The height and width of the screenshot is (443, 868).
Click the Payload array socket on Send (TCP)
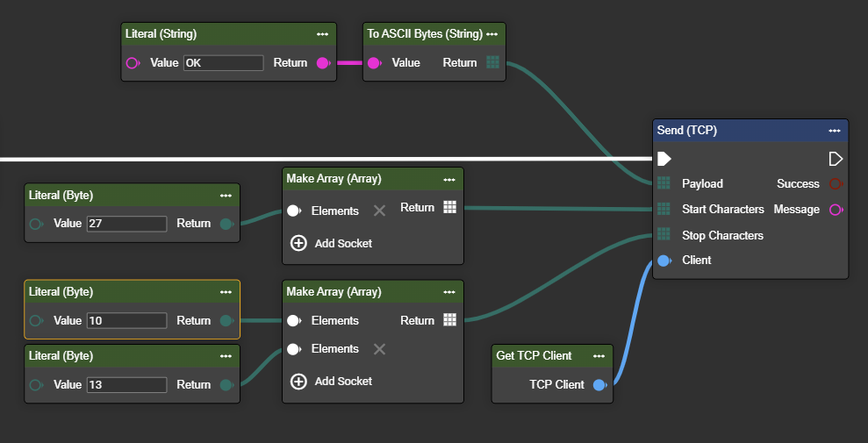click(664, 184)
